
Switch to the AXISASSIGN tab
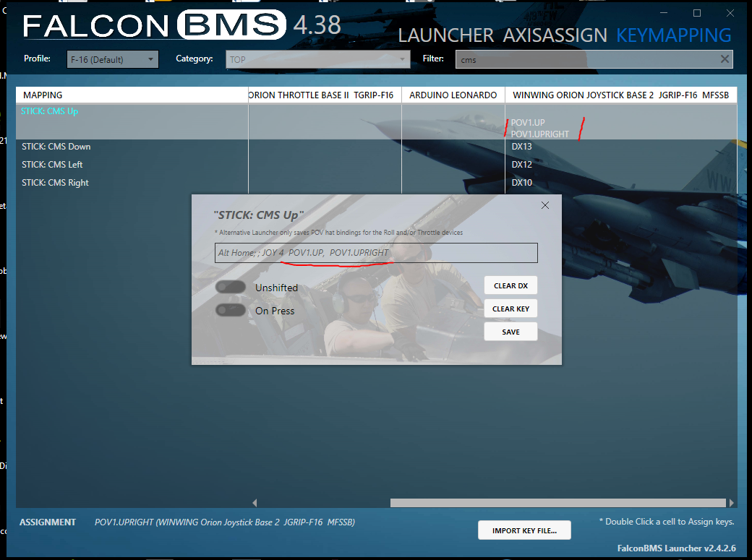(555, 35)
